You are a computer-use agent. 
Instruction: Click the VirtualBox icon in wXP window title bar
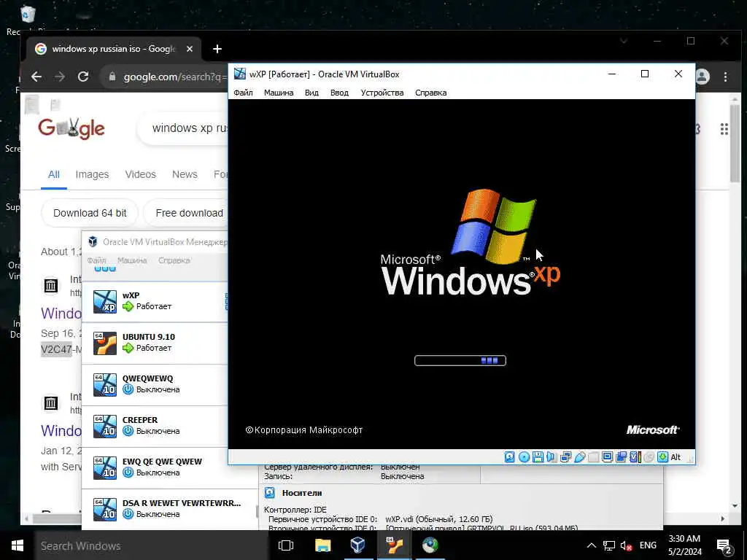(x=239, y=74)
